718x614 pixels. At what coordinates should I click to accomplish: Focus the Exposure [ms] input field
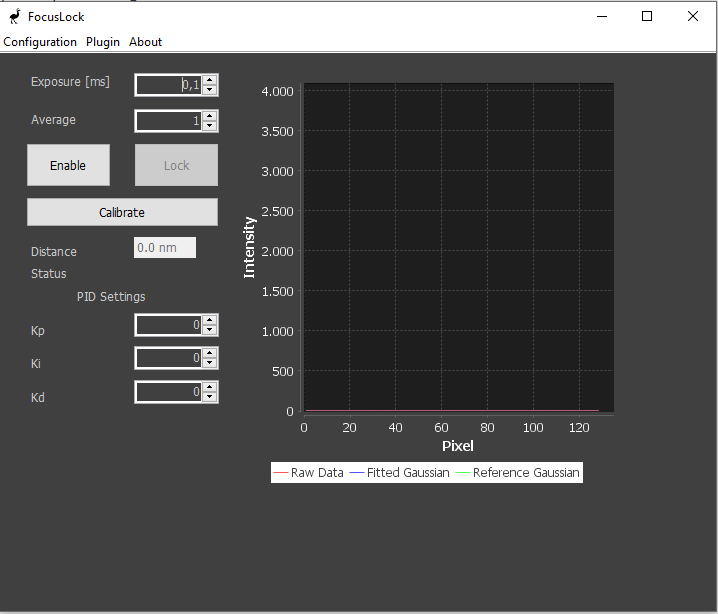coord(169,85)
